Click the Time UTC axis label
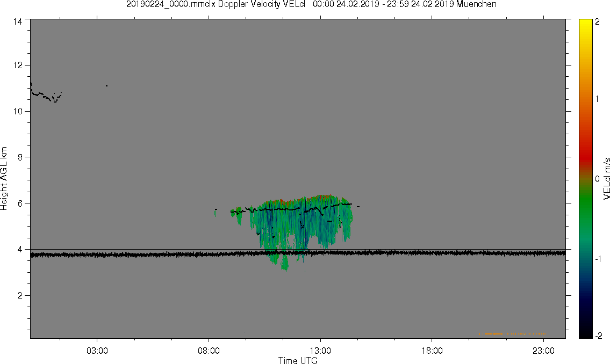The width and height of the screenshot is (610, 364). (x=298, y=360)
